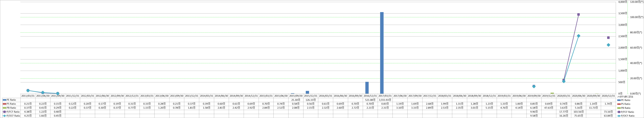Click the 2017/03/31 date column header
The width and height of the screenshot is (644, 118).
point(385,96)
